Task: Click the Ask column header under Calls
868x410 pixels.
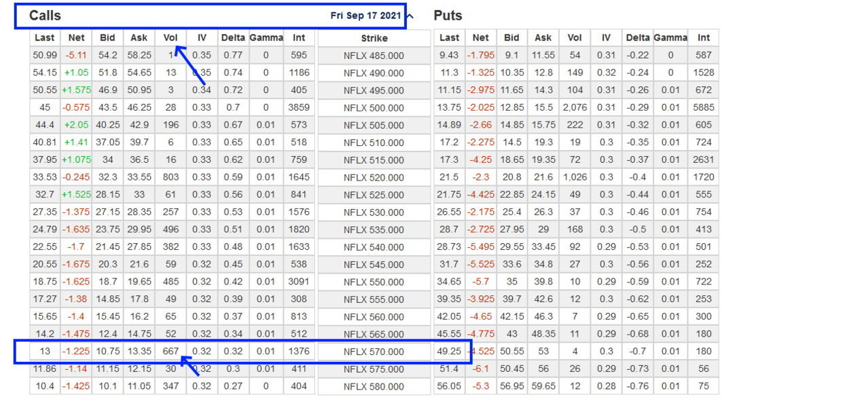Action: pos(139,38)
